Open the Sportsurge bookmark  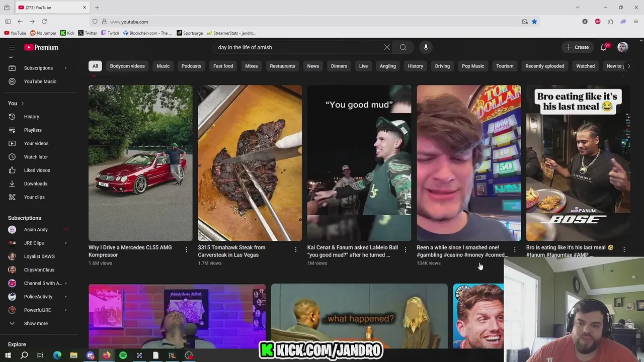190,33
